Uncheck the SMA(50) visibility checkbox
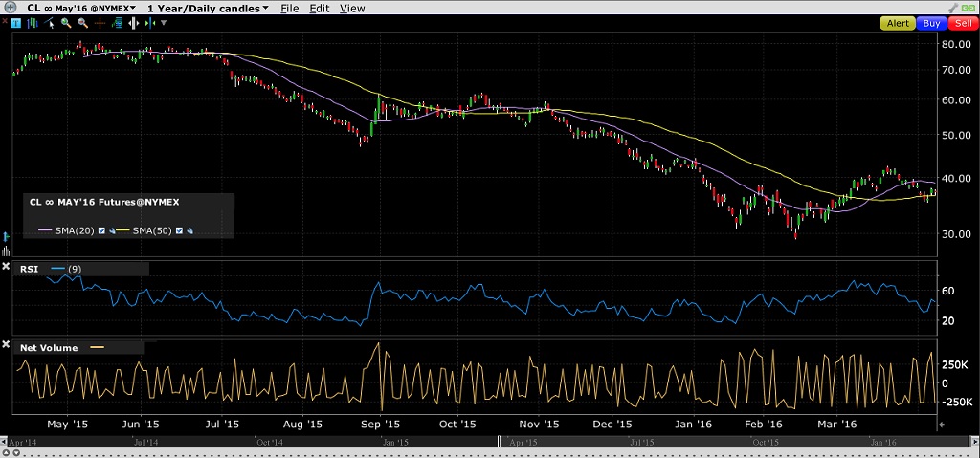 (x=179, y=230)
